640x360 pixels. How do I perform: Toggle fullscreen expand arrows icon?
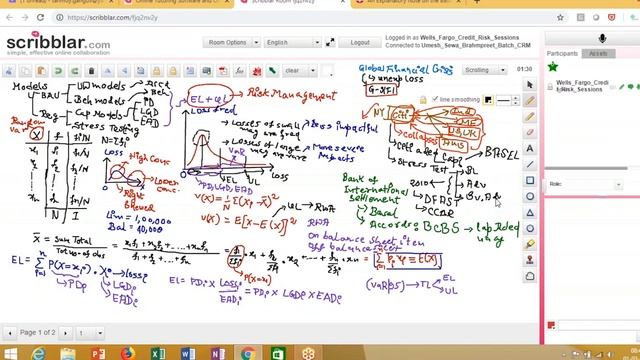(330, 42)
